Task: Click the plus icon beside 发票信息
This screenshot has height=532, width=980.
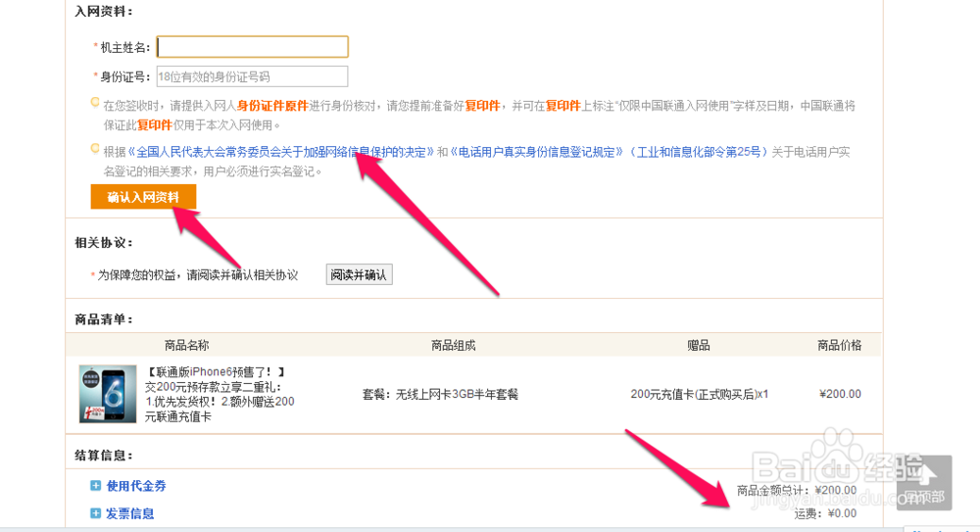Action: [96, 513]
